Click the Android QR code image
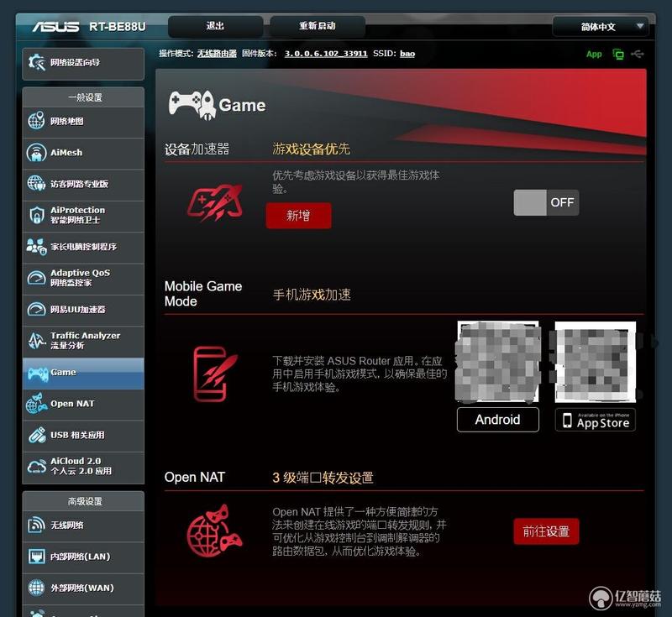The width and height of the screenshot is (672, 617). tap(497, 362)
